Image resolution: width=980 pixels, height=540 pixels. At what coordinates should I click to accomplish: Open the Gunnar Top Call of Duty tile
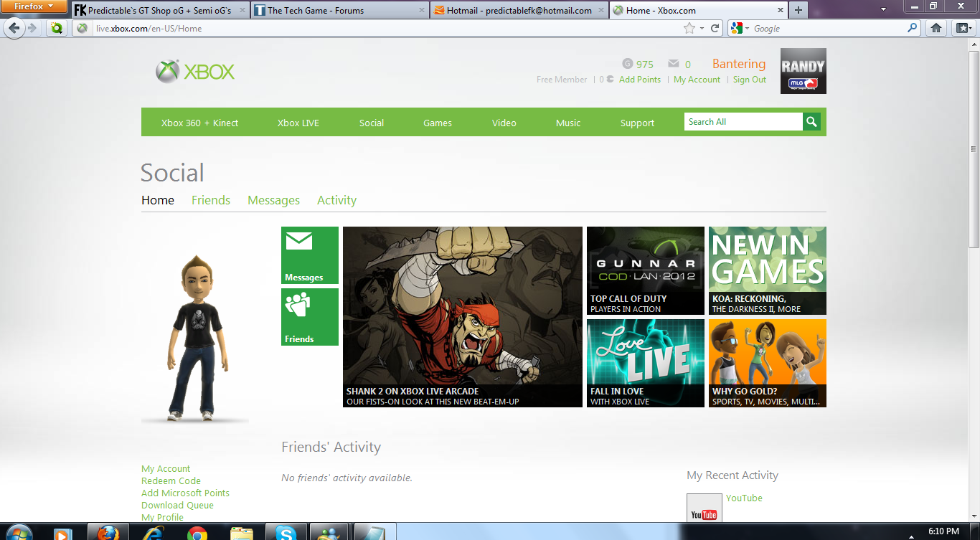click(646, 270)
